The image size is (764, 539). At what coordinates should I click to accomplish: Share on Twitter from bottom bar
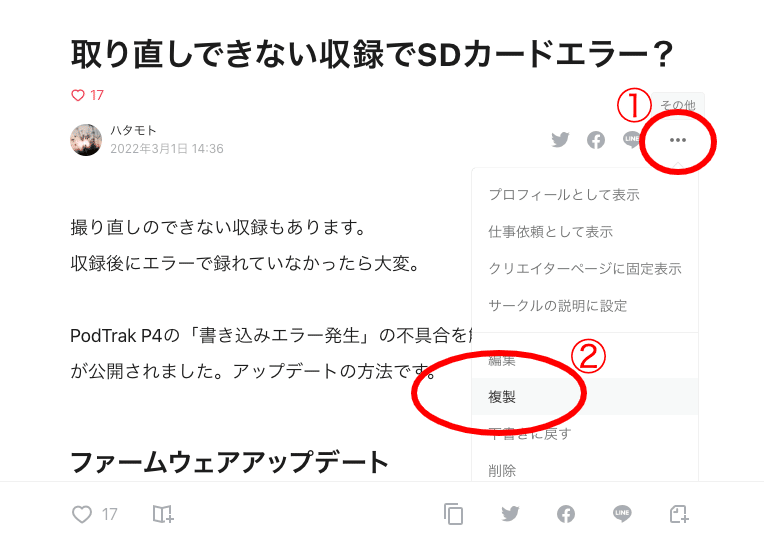(x=510, y=514)
